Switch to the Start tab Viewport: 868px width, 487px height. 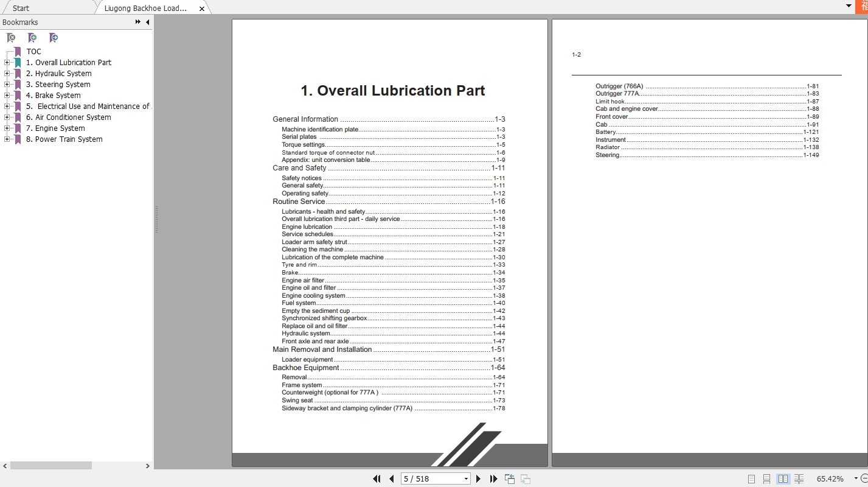(x=21, y=8)
